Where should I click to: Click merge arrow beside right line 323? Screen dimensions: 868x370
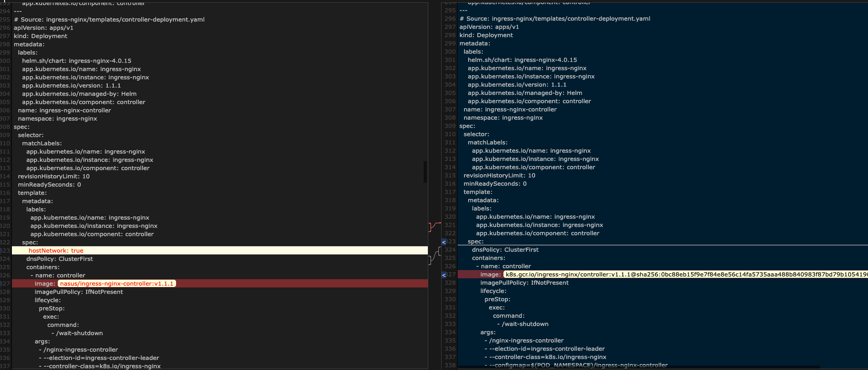444,242
